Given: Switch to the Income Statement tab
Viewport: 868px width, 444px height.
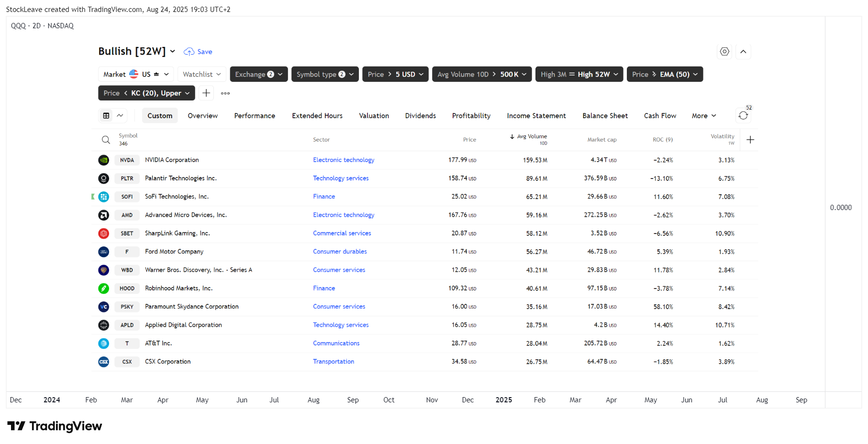Looking at the screenshot, I should tap(536, 116).
